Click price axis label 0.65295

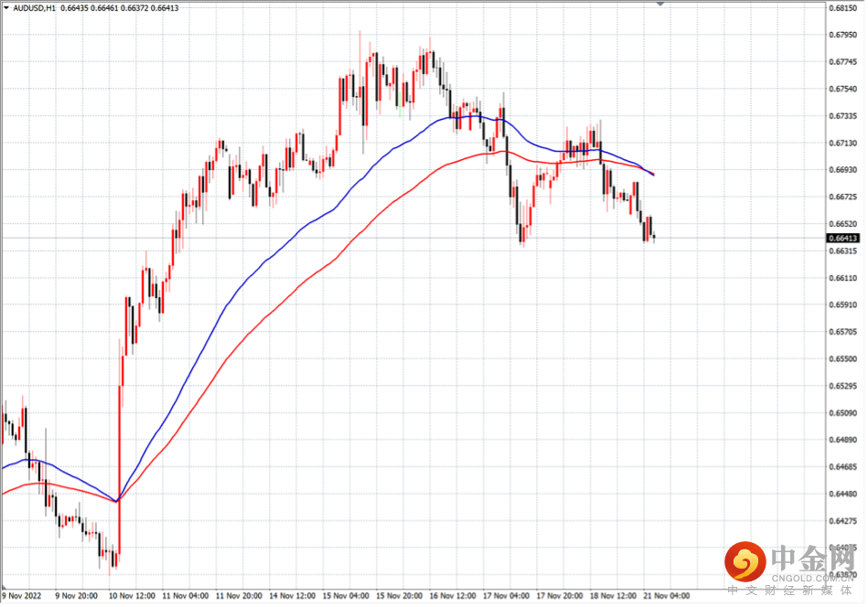pyautogui.click(x=842, y=386)
